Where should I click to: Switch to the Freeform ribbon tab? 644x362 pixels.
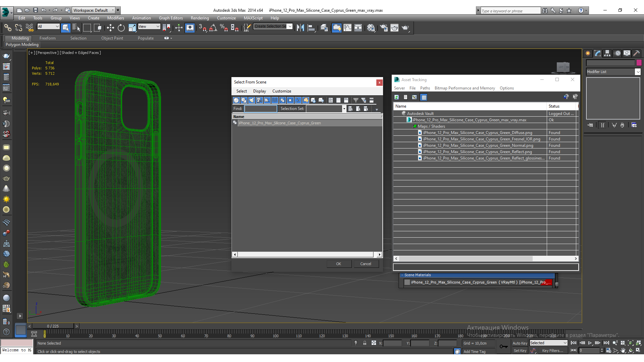pyautogui.click(x=47, y=38)
